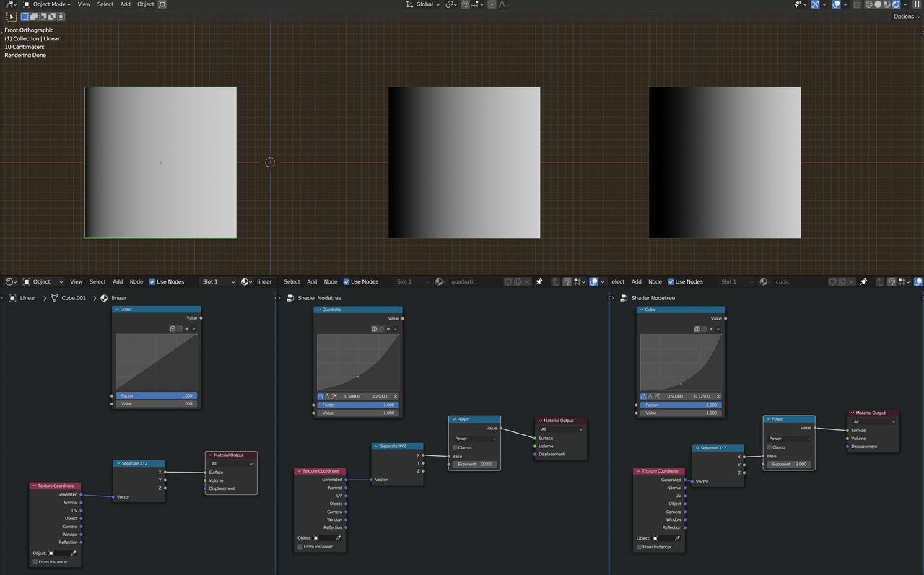Click the snapping magnet icon in the shader header
This screenshot has width=924, height=575.
567,282
